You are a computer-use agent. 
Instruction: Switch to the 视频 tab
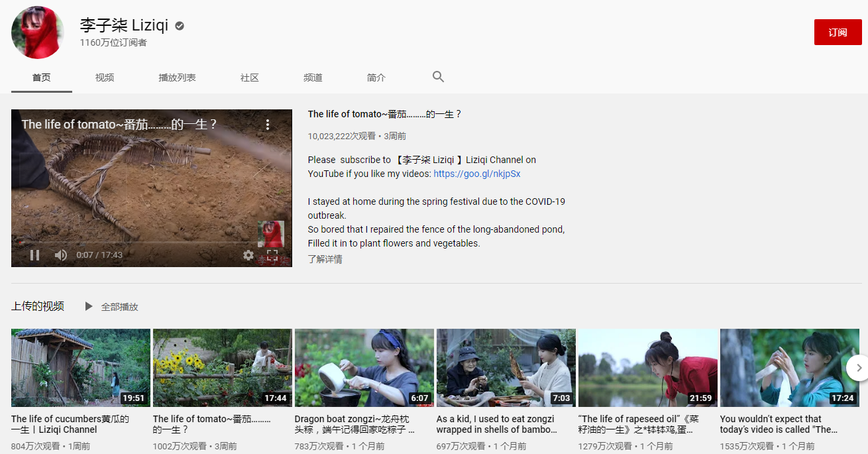pyautogui.click(x=105, y=78)
